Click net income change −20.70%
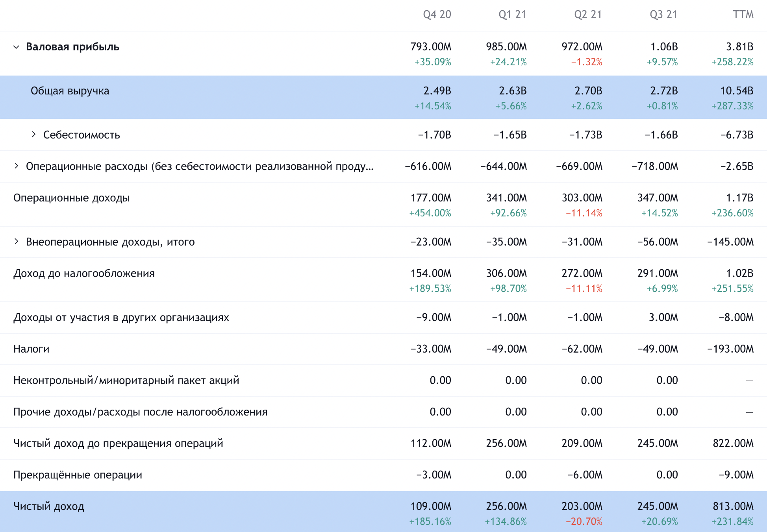The width and height of the screenshot is (767, 532). tap(584, 522)
